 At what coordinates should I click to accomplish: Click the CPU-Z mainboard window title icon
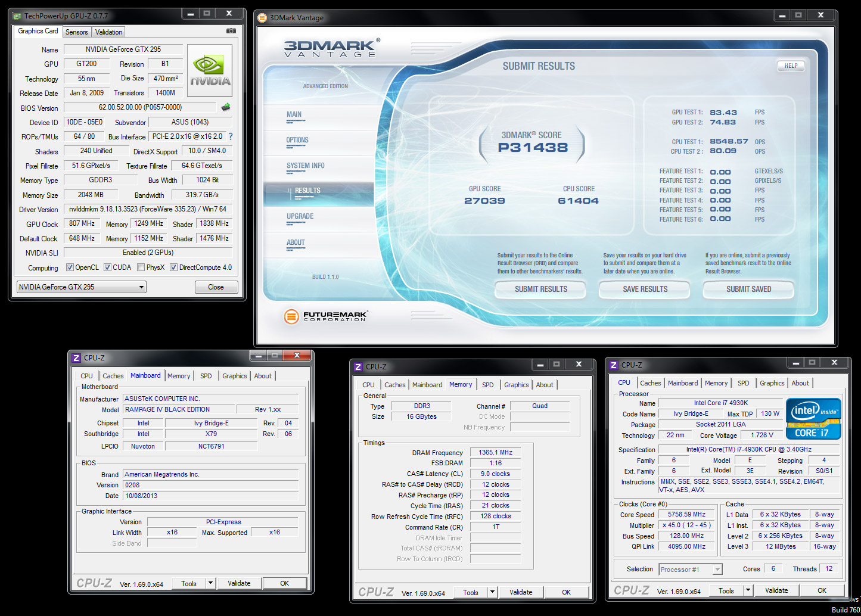point(76,358)
